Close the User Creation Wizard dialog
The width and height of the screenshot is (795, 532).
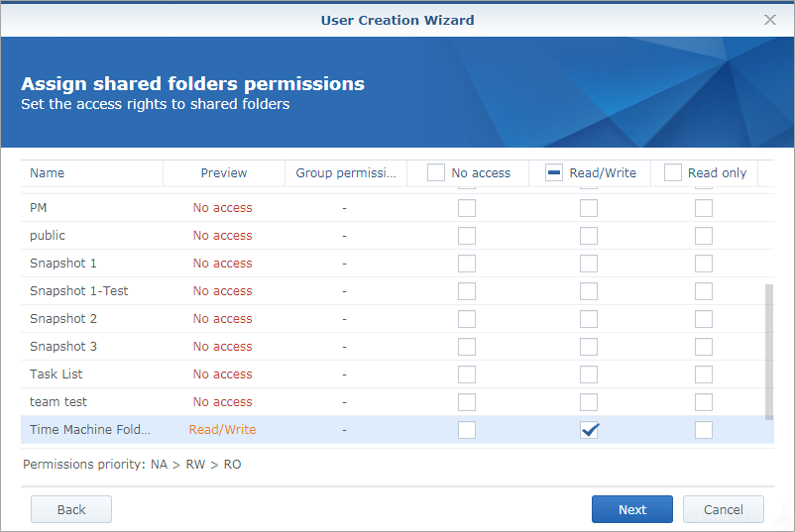(769, 20)
